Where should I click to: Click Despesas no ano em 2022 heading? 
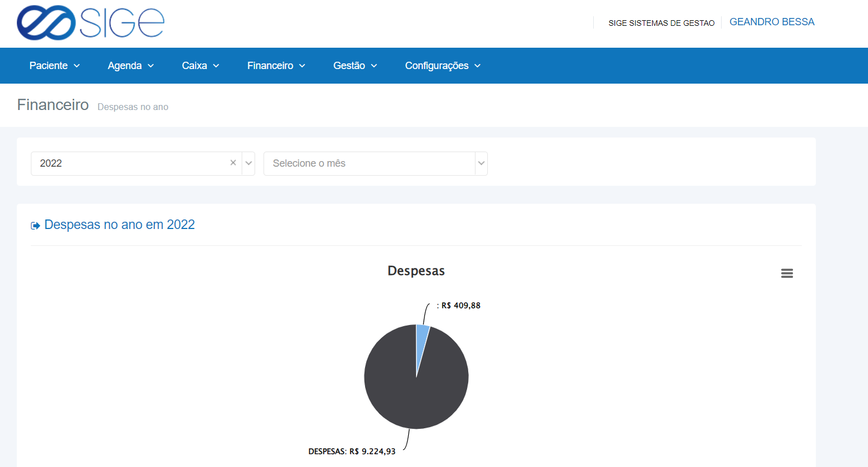[119, 225]
